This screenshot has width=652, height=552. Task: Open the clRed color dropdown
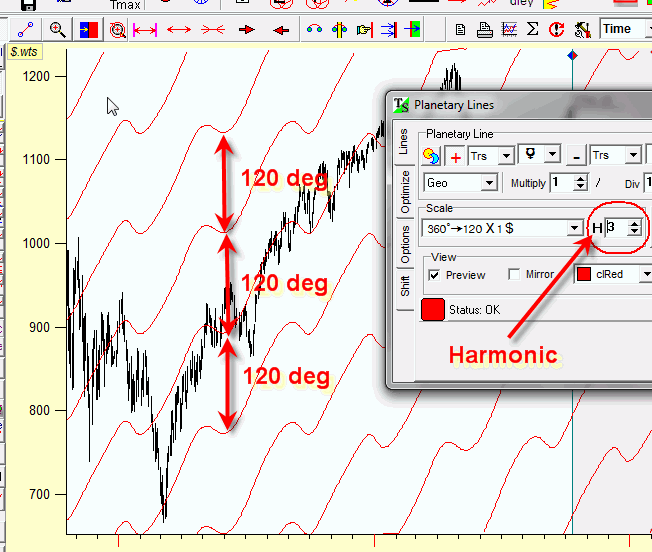tap(646, 274)
